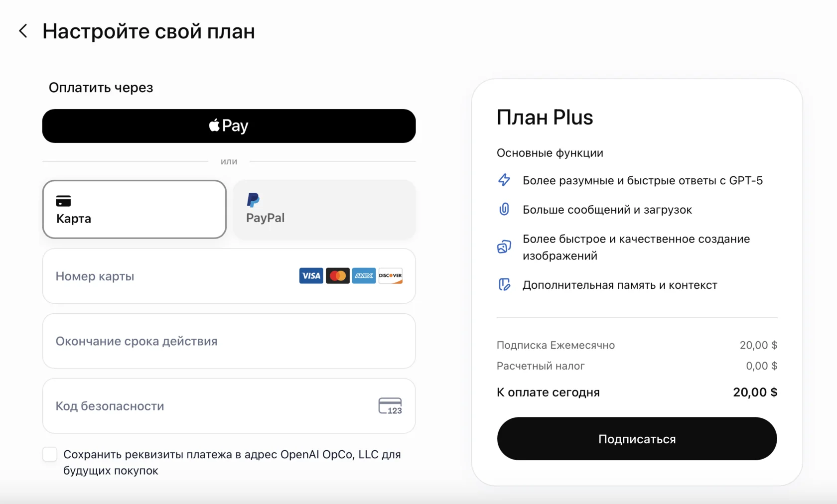837x504 pixels.
Task: Click the image creation icon
Action: point(504,247)
